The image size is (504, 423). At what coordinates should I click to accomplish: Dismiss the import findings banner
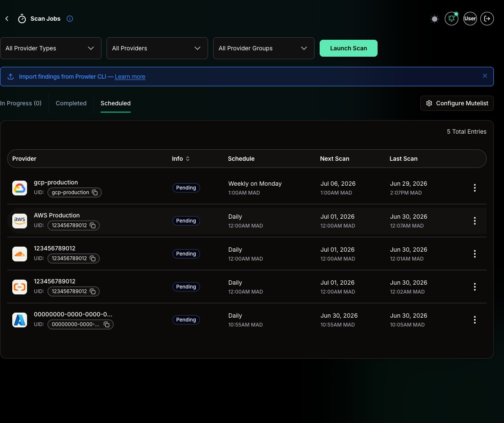pos(485,76)
